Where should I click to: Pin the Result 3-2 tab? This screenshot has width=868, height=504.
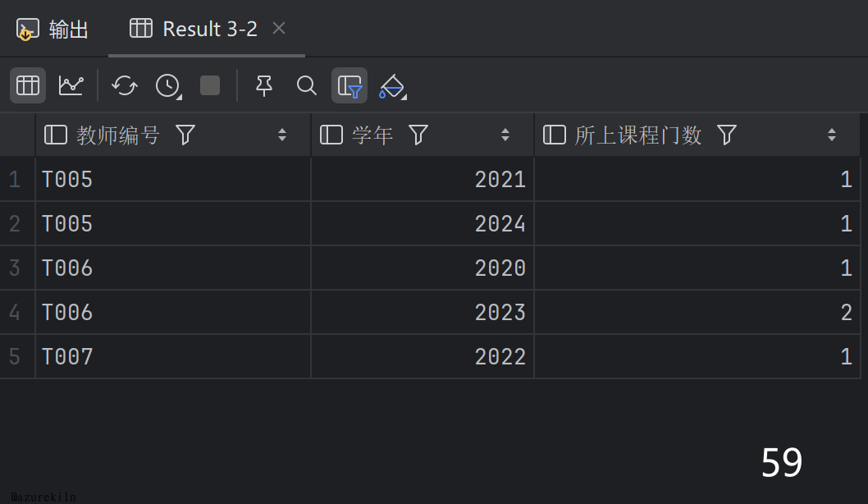click(x=263, y=85)
